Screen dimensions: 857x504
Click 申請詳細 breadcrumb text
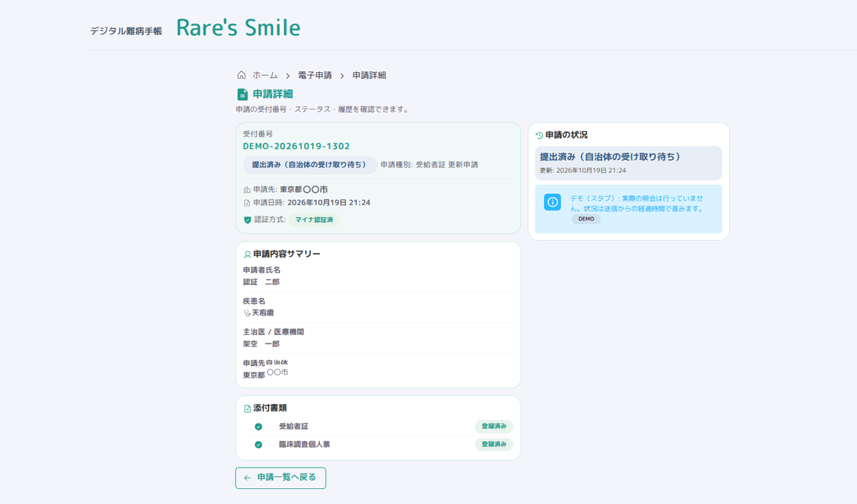tap(369, 75)
